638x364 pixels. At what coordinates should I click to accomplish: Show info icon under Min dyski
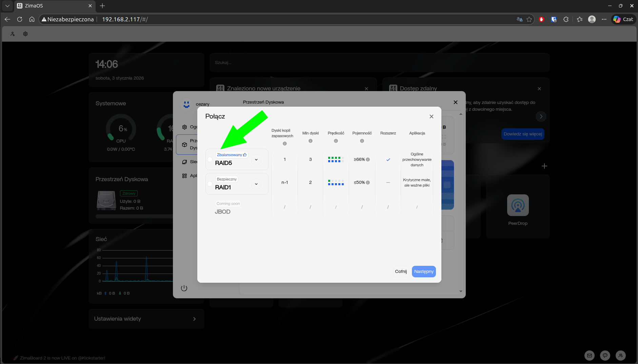(x=310, y=141)
